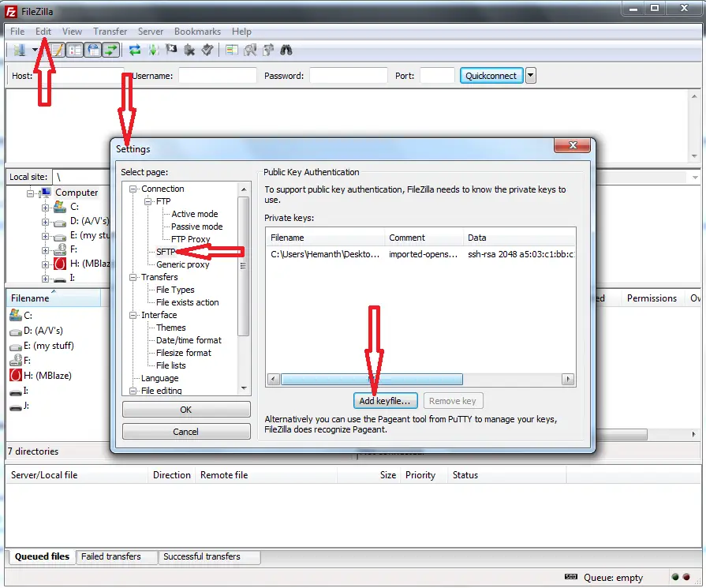706x588 pixels.
Task: Select the Language page in settings tree
Action: (x=160, y=378)
